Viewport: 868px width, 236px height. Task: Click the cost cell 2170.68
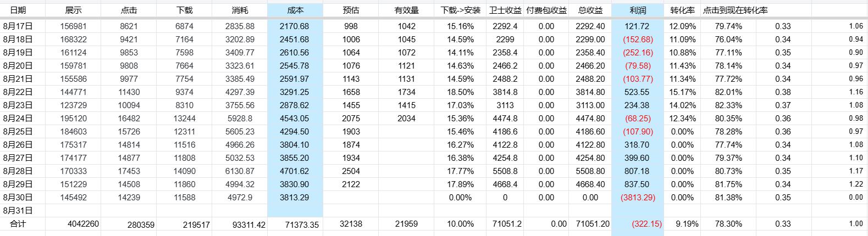pos(294,26)
